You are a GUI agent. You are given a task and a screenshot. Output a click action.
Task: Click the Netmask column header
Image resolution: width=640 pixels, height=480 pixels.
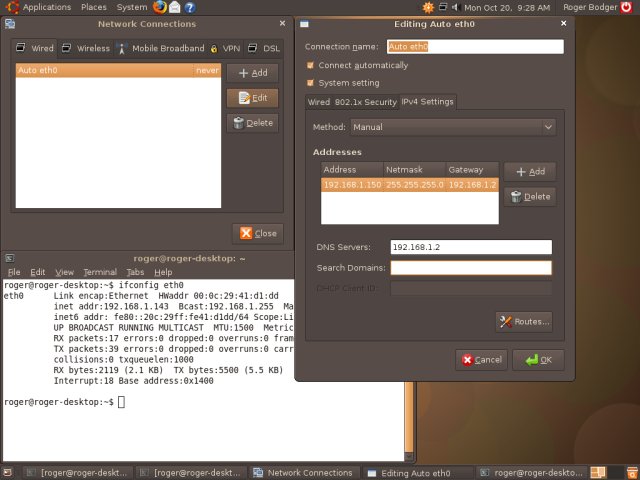pos(415,170)
